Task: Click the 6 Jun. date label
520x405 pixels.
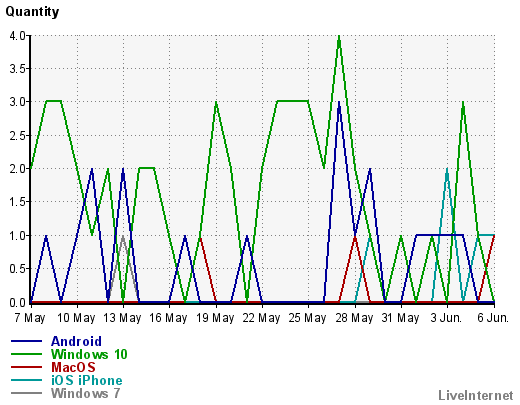Action: click(x=493, y=318)
